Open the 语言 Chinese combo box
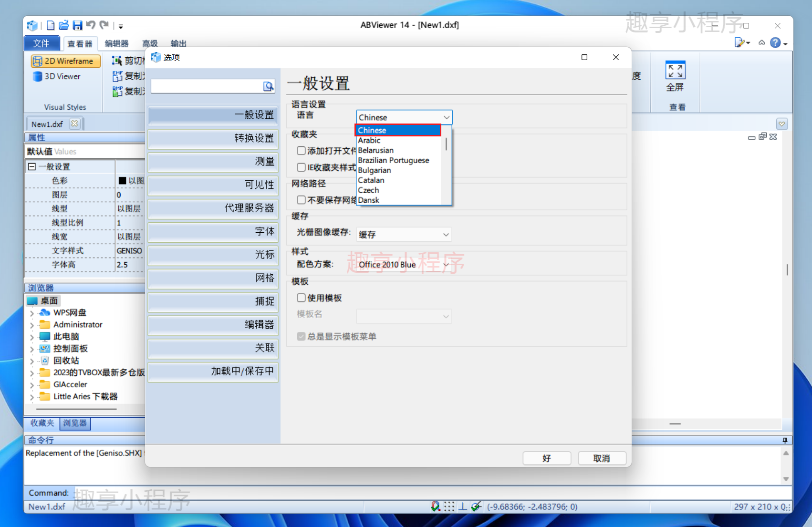This screenshot has height=527, width=812. click(x=404, y=117)
